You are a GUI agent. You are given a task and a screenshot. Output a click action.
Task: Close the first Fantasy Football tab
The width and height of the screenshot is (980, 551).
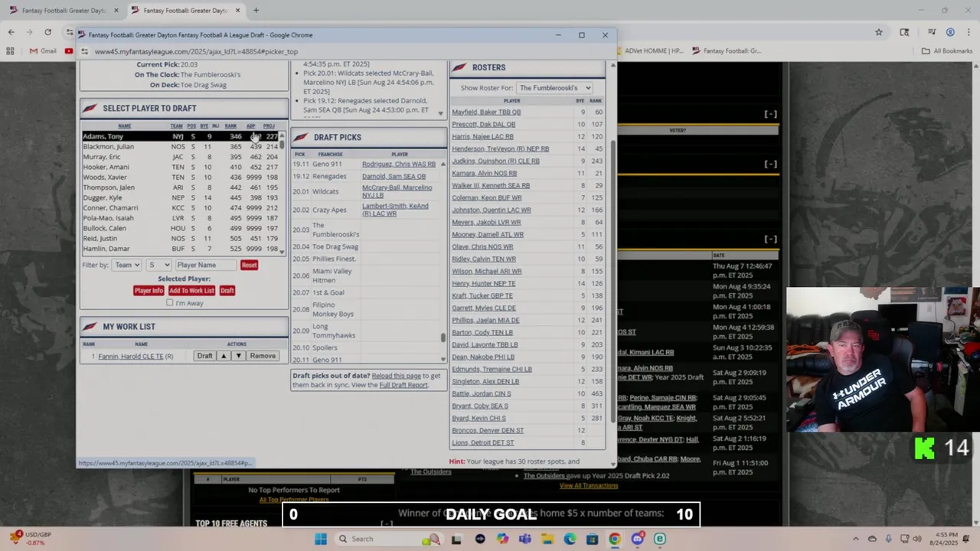[x=116, y=11]
